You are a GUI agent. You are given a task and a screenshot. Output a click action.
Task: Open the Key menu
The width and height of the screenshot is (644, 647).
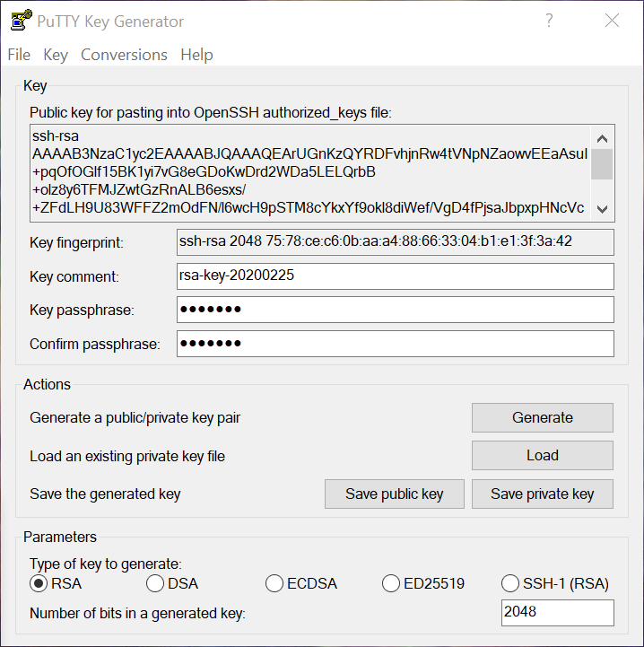[56, 55]
